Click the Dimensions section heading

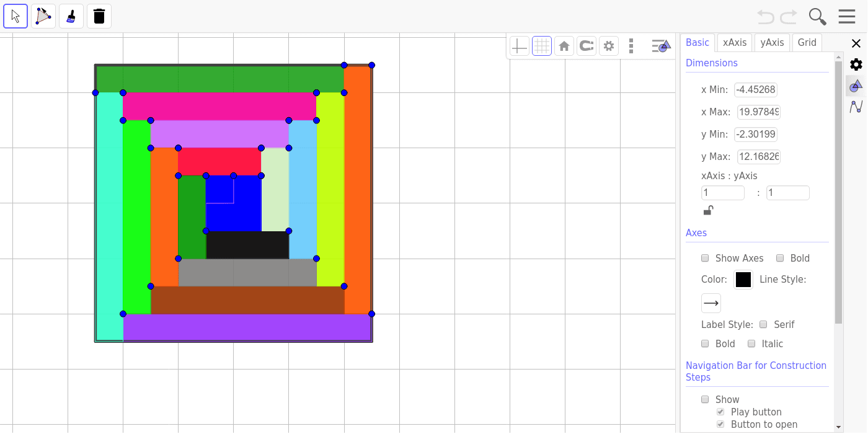[x=712, y=63]
